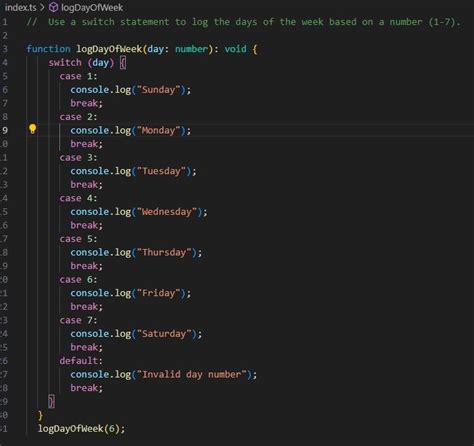Click the function keyword on line 3

(x=48, y=49)
